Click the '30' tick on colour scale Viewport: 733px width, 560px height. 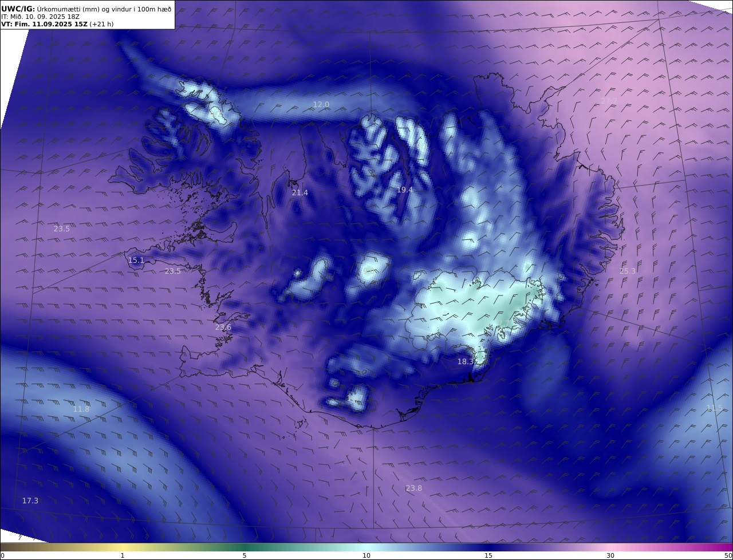pyautogui.click(x=610, y=555)
